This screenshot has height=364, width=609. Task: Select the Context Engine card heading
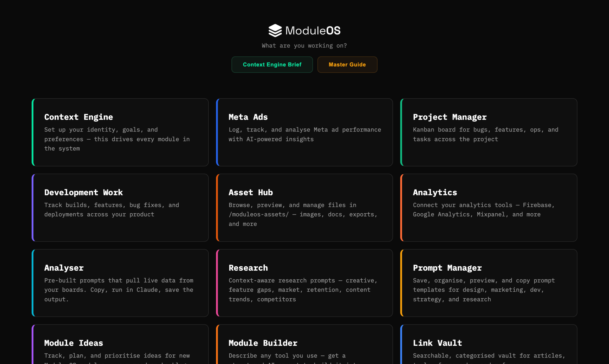click(x=79, y=117)
